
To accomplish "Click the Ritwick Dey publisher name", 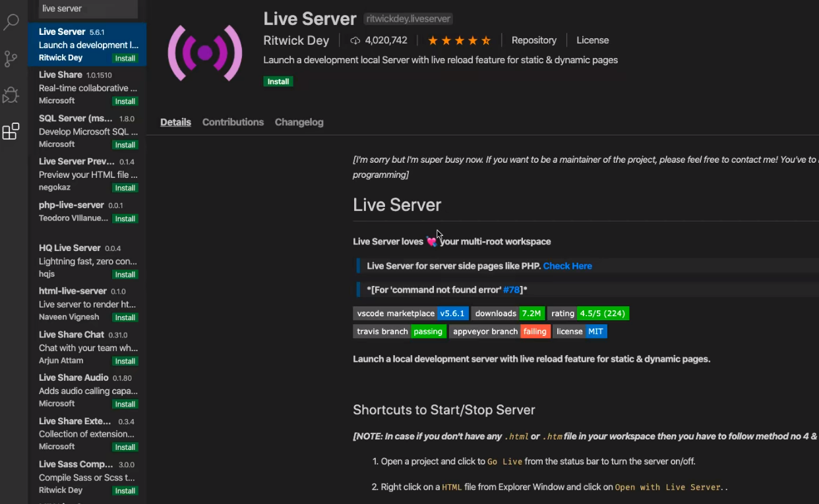I will click(296, 40).
